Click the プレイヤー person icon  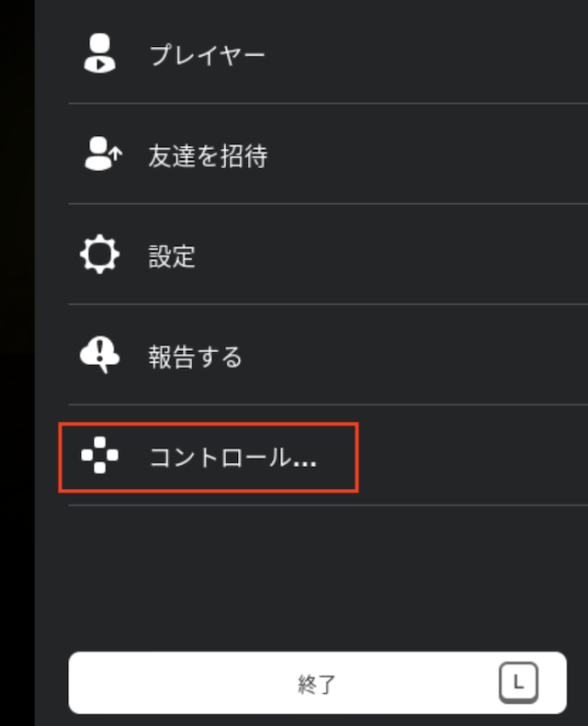(x=99, y=53)
